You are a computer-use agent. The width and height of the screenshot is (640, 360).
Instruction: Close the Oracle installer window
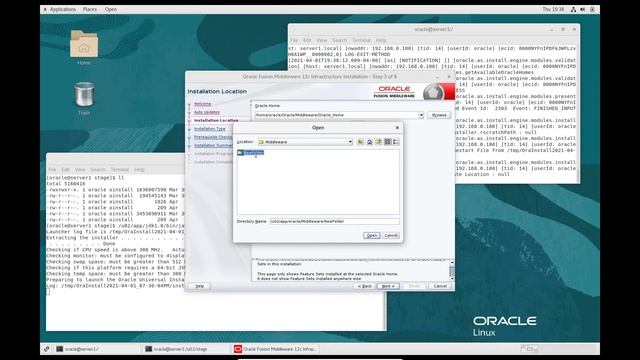point(449,77)
